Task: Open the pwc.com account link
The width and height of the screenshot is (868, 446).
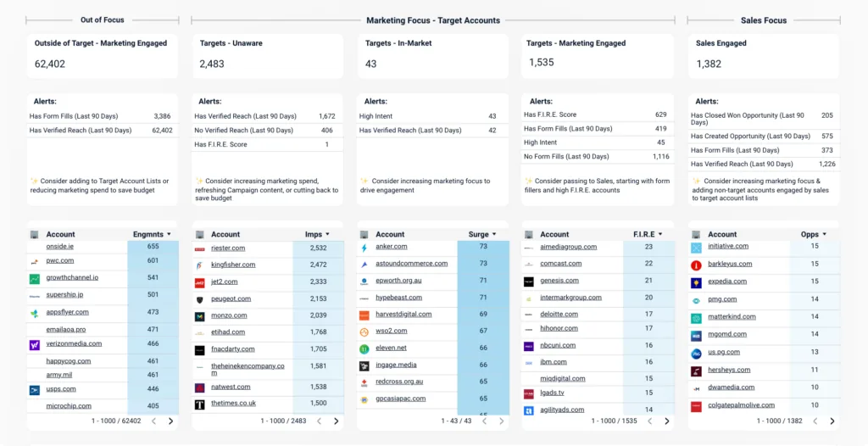Action: point(60,261)
